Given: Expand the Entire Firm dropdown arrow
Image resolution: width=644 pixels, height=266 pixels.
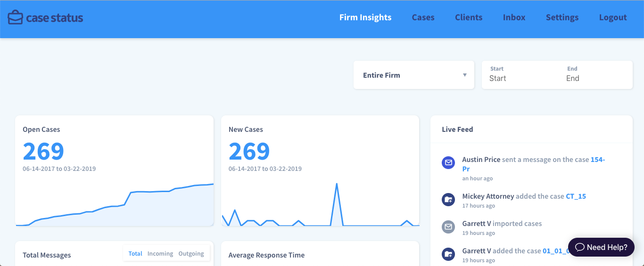Looking at the screenshot, I should pos(465,75).
